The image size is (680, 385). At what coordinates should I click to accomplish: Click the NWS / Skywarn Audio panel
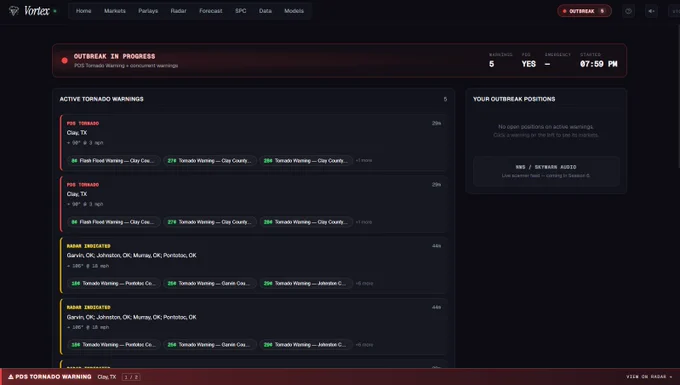tap(546, 171)
